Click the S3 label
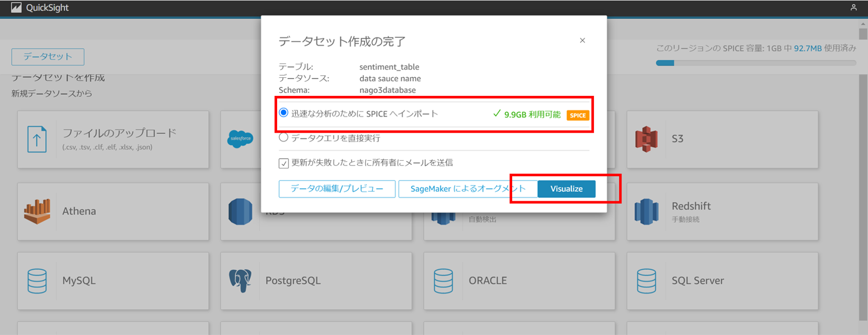The image size is (868, 335). [677, 138]
